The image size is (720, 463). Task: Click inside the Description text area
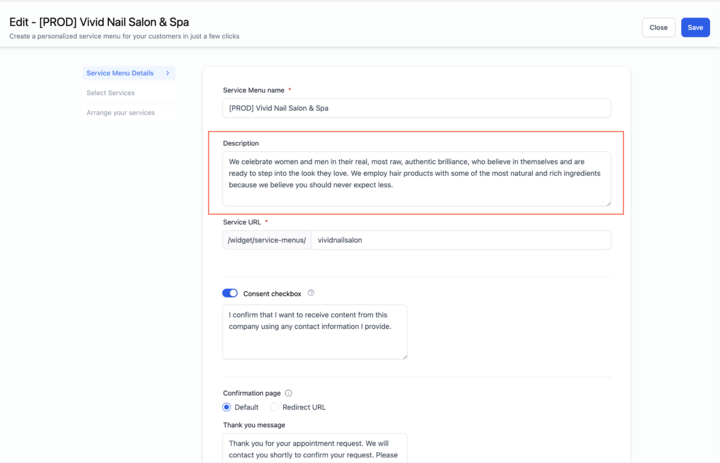(x=416, y=179)
